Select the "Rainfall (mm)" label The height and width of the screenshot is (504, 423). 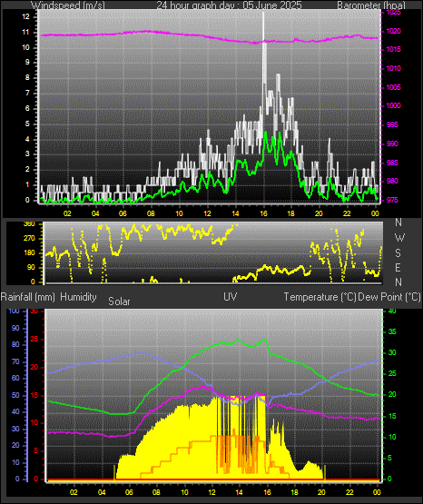click(x=28, y=297)
